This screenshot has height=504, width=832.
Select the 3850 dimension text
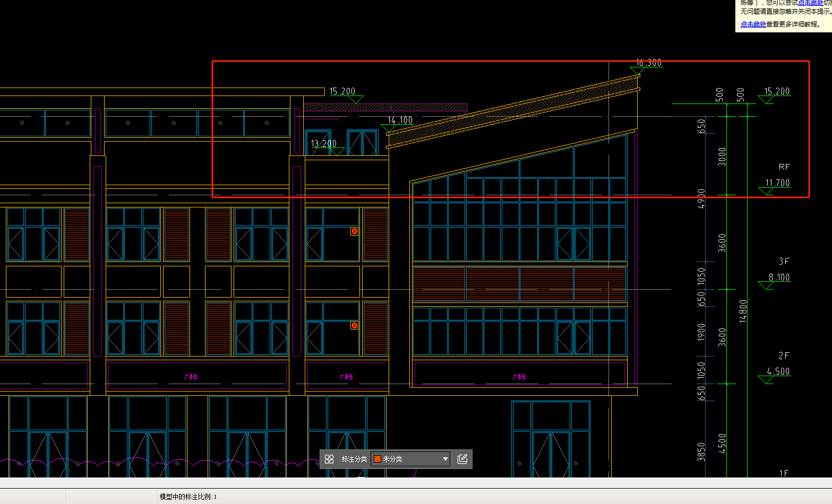click(701, 451)
